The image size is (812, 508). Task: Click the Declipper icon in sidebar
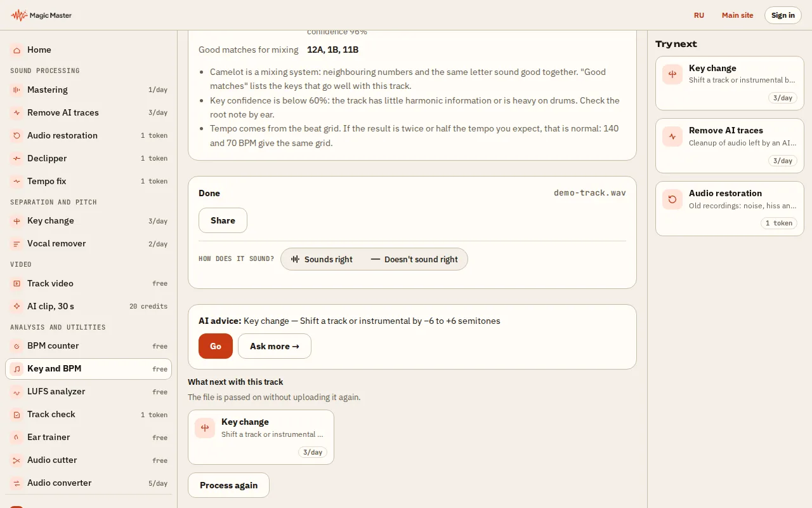16,159
